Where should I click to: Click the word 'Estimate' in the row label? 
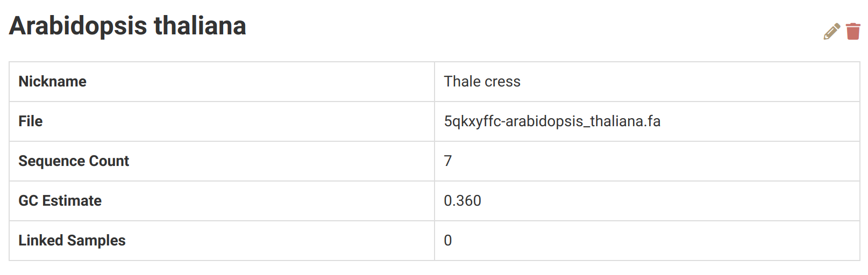pyautogui.click(x=72, y=201)
